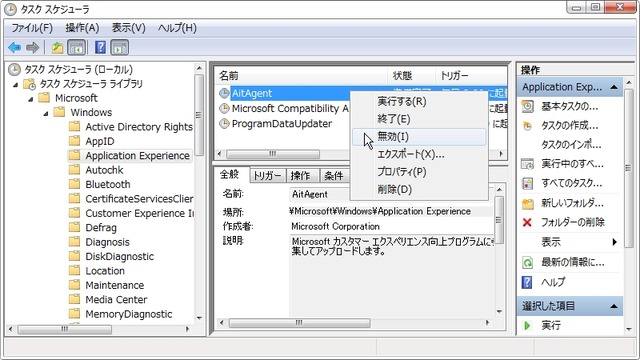Choose 終了(E) from context menu

(419, 119)
